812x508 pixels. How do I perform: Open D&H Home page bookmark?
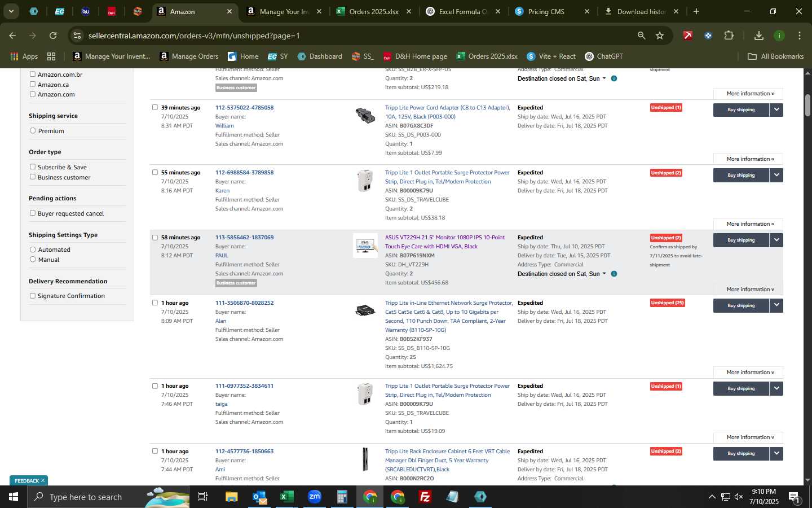pyautogui.click(x=415, y=56)
